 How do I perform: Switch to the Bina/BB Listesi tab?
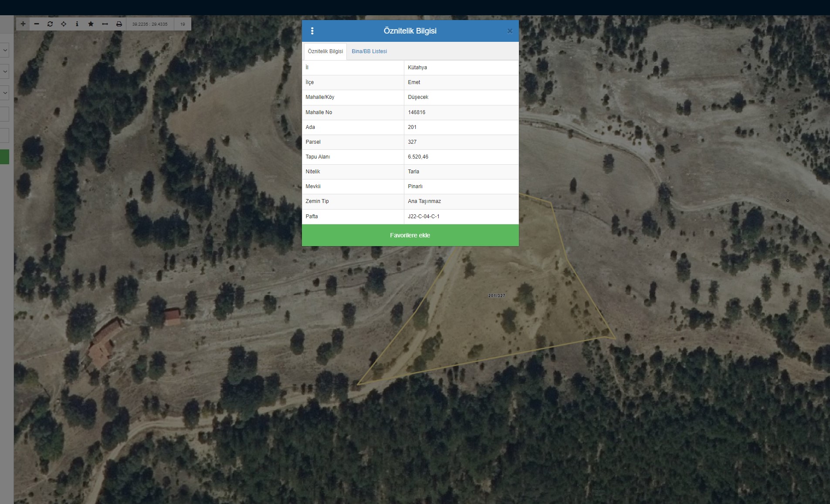point(369,51)
